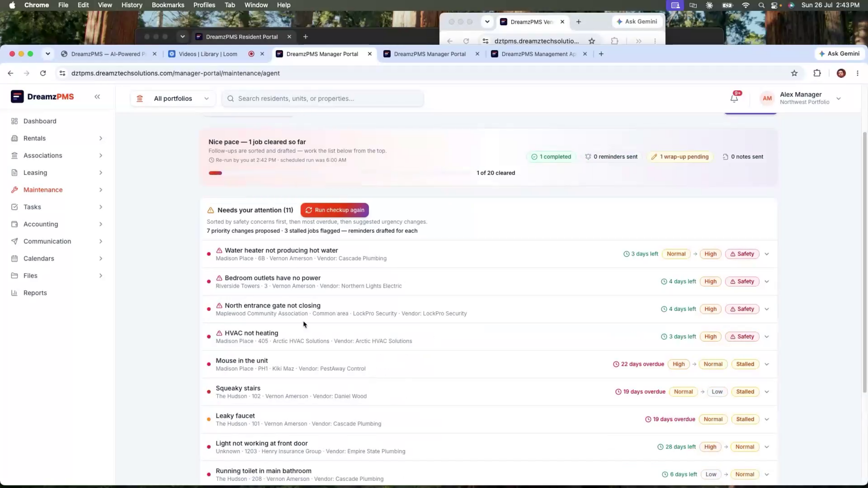Click the Safety tag on Water heater row
868x488 pixels.
tap(742, 254)
